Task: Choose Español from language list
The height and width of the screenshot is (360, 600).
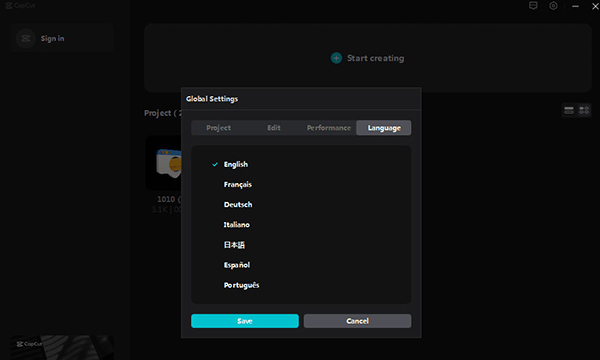Action: 236,265
